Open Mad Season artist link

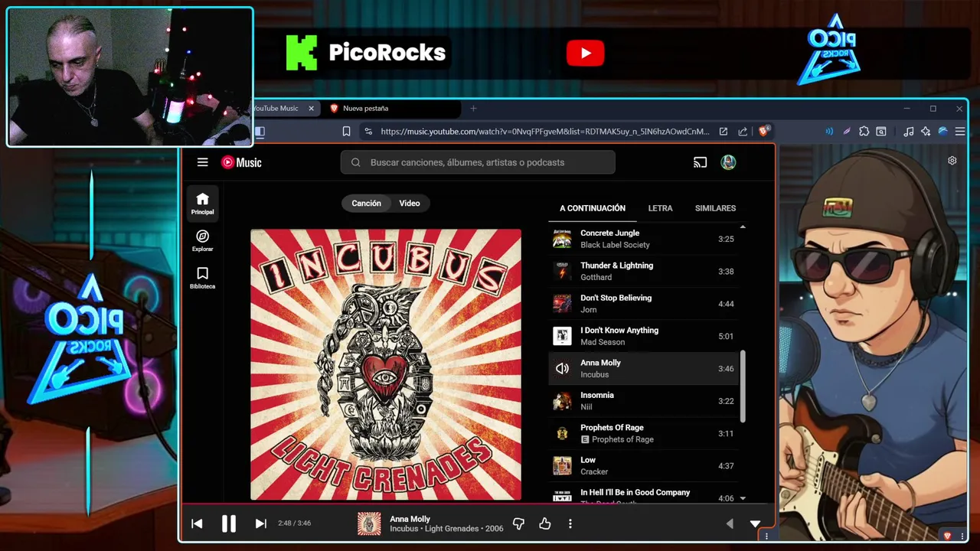[x=603, y=342]
